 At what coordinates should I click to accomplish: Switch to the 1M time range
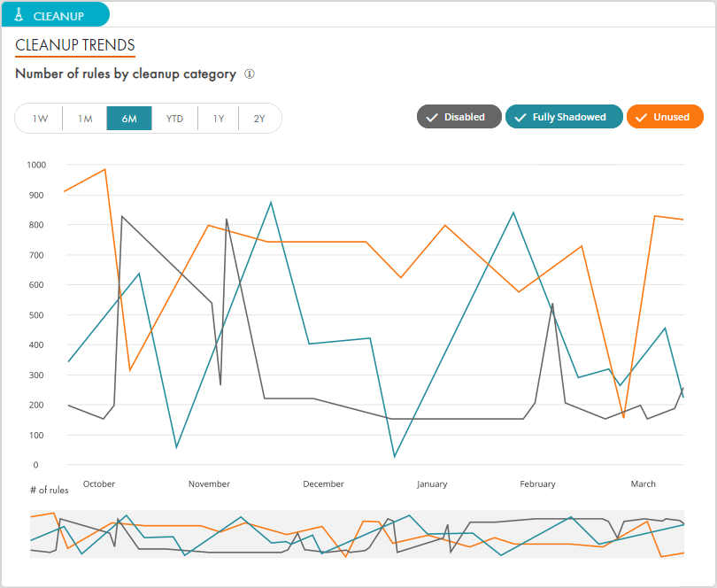[x=85, y=119]
